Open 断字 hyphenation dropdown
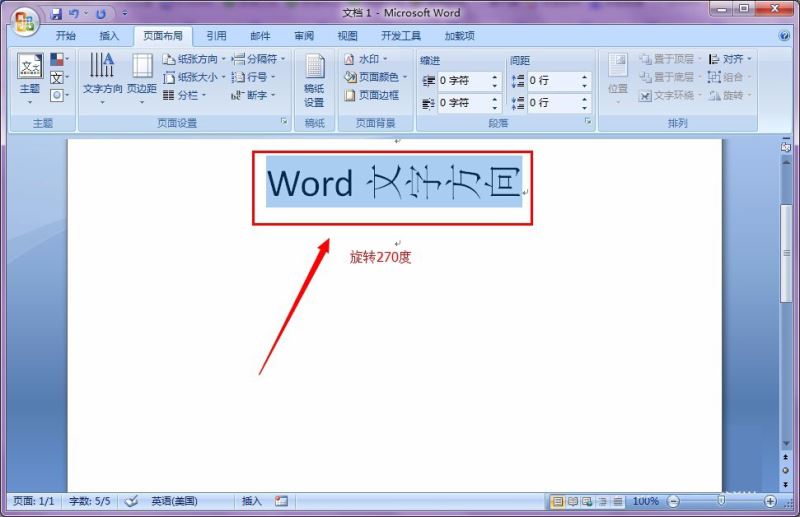 click(x=253, y=95)
